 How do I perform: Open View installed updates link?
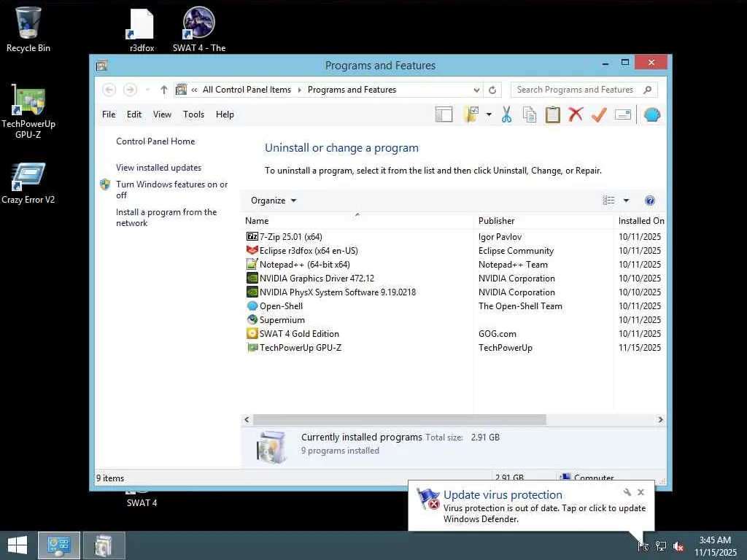(158, 168)
